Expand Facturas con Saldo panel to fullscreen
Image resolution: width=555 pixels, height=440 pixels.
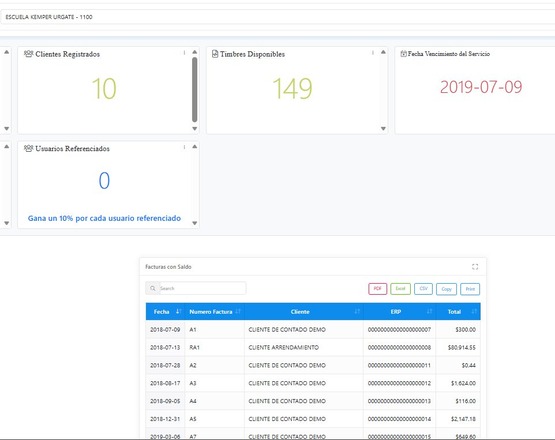[x=475, y=267]
